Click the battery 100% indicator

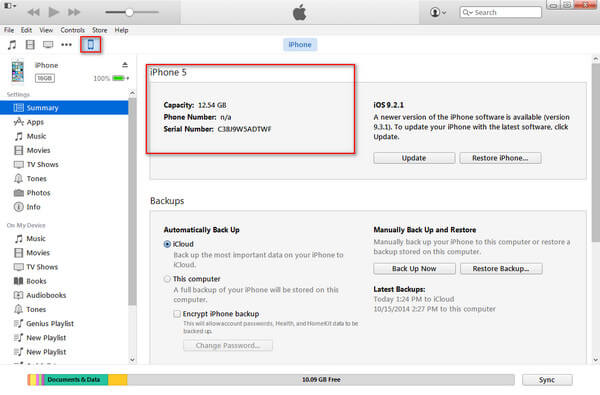(x=111, y=78)
